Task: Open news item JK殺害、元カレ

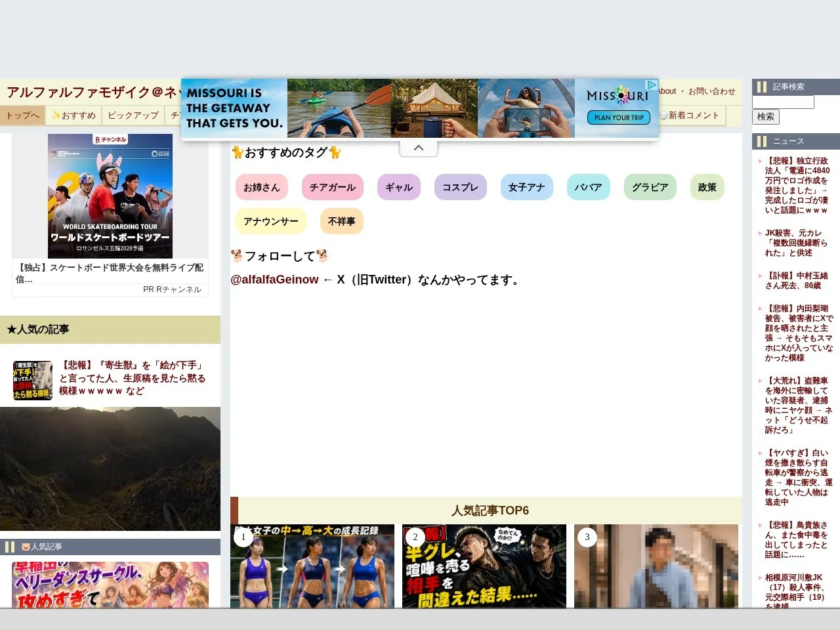Action: 796,243
